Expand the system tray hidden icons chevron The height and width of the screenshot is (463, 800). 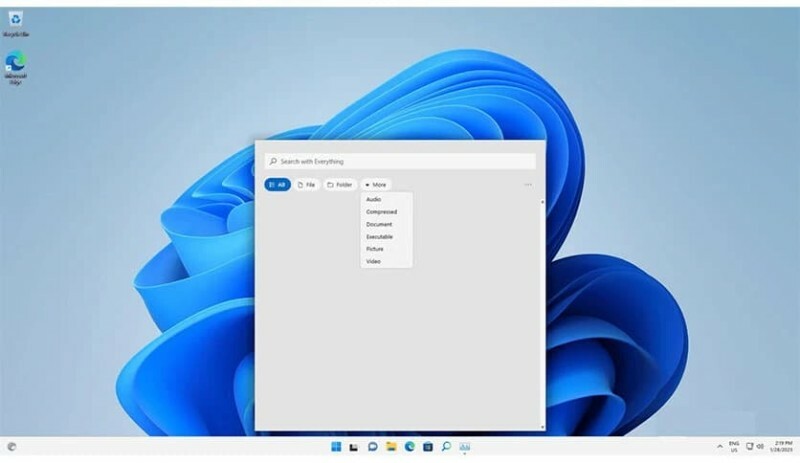720,446
